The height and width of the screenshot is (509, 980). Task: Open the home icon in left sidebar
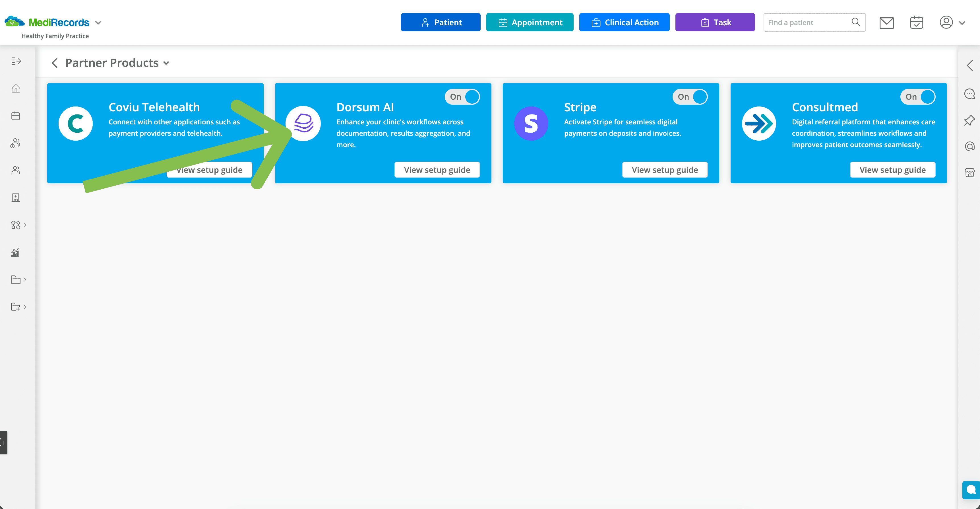coord(16,88)
